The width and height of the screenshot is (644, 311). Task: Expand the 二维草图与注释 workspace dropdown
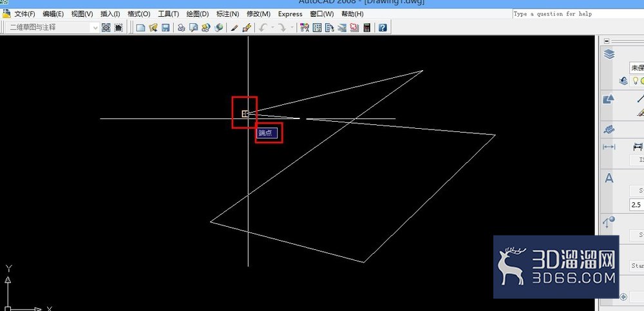pos(95,28)
